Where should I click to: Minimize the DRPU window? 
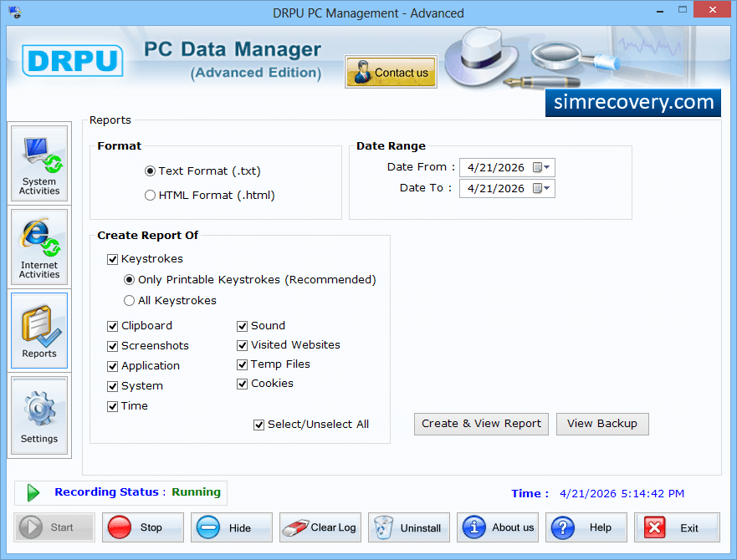coord(660,10)
